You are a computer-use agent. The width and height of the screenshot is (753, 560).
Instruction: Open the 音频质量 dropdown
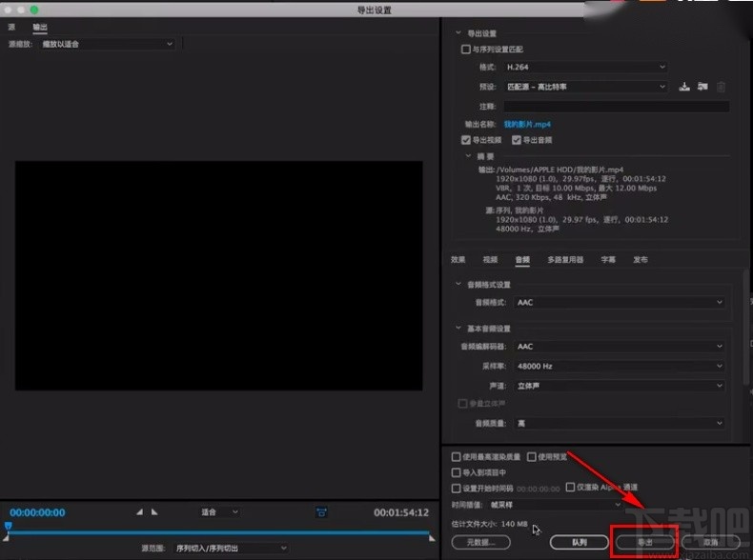620,423
